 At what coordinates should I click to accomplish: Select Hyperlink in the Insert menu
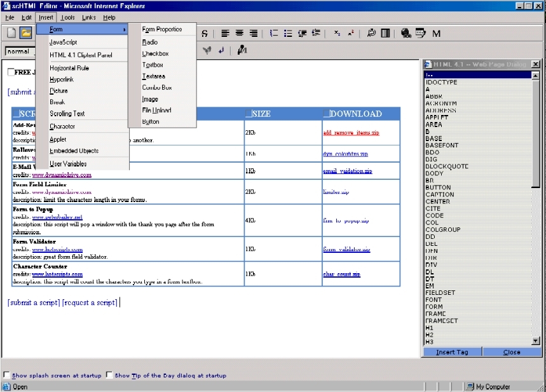coord(82,79)
